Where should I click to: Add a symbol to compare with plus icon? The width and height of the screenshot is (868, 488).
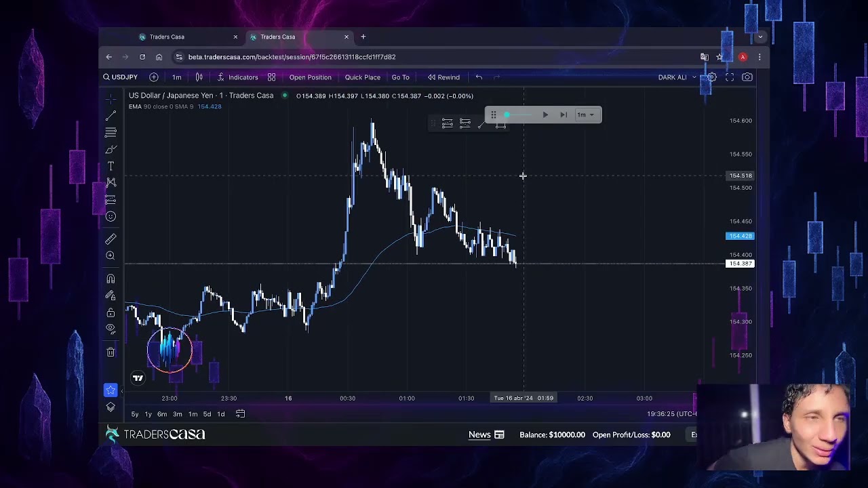point(154,77)
